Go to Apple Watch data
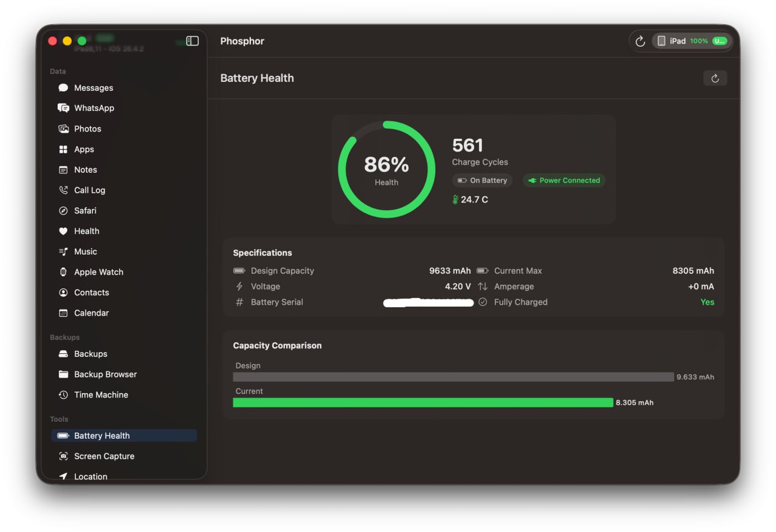The height and width of the screenshot is (532, 776). tap(124, 272)
